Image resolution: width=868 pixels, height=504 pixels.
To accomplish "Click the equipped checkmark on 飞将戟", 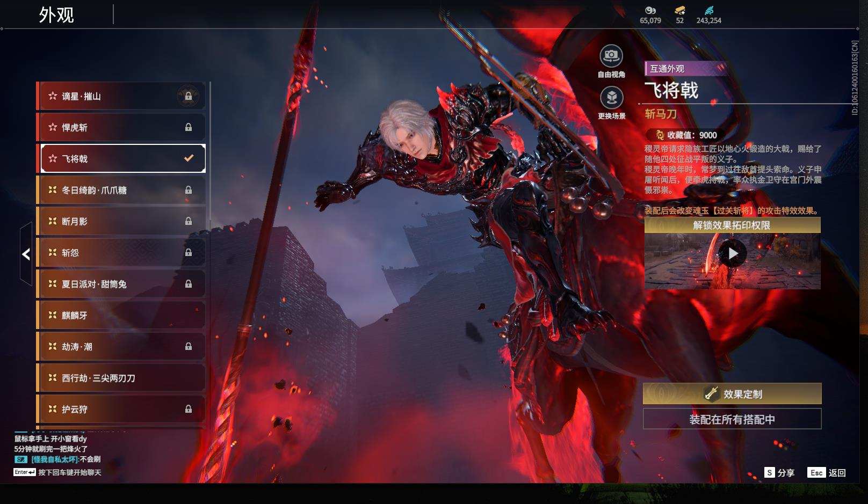I will pyautogui.click(x=189, y=158).
